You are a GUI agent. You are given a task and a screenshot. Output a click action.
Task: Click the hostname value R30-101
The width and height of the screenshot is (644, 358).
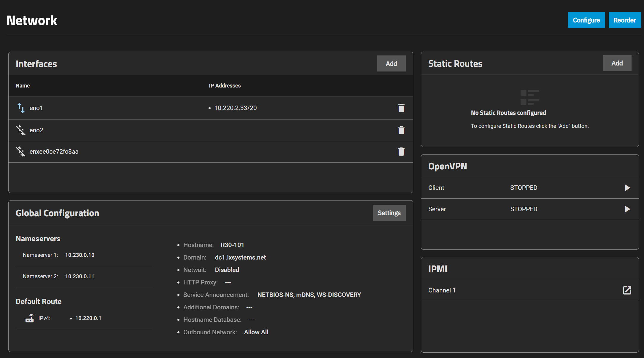[232, 245]
